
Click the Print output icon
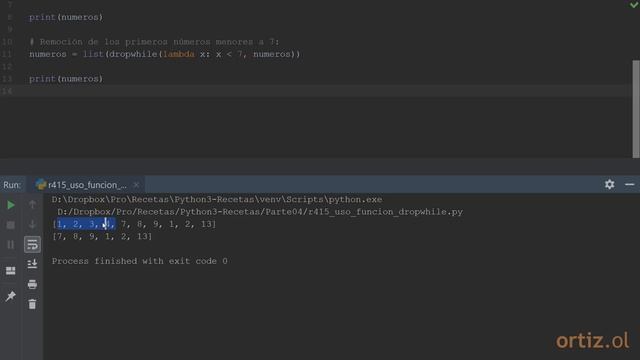32,284
